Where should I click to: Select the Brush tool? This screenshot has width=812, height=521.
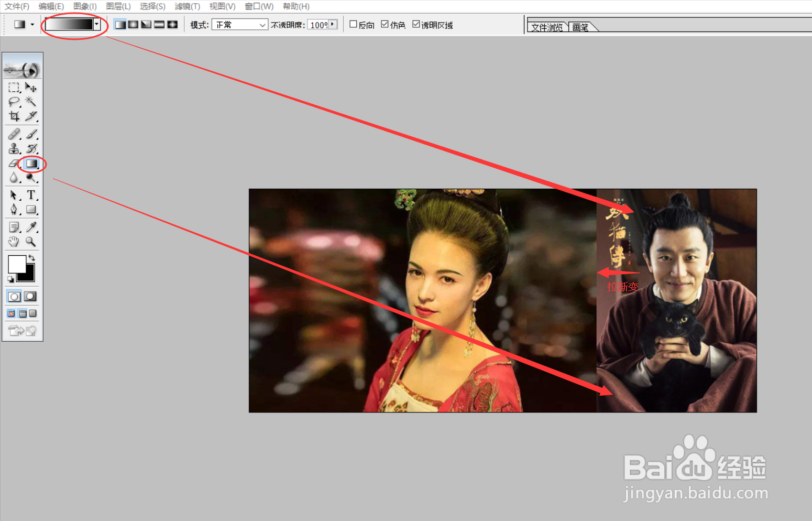click(x=31, y=135)
